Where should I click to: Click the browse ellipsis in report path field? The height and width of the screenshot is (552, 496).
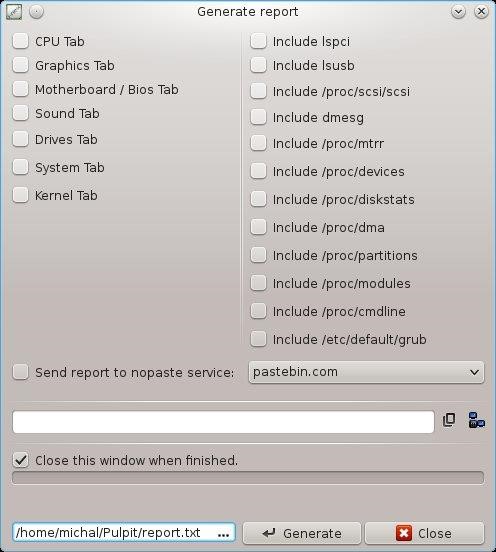click(x=223, y=535)
